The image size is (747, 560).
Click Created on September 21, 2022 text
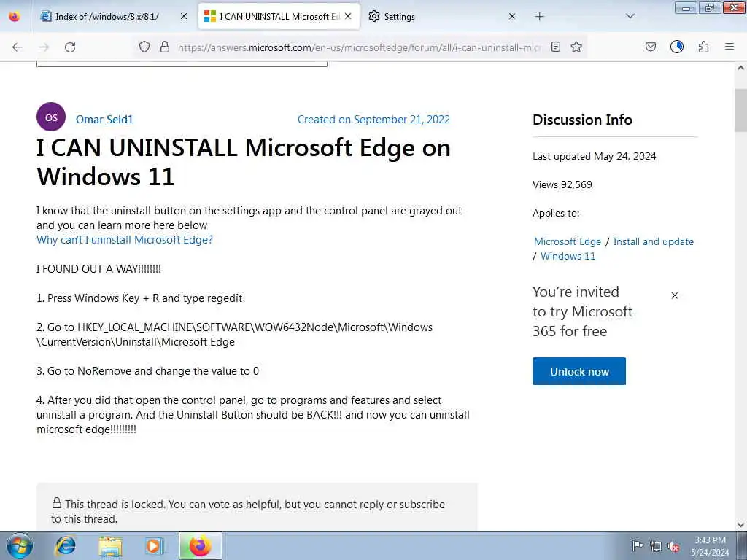click(x=373, y=119)
